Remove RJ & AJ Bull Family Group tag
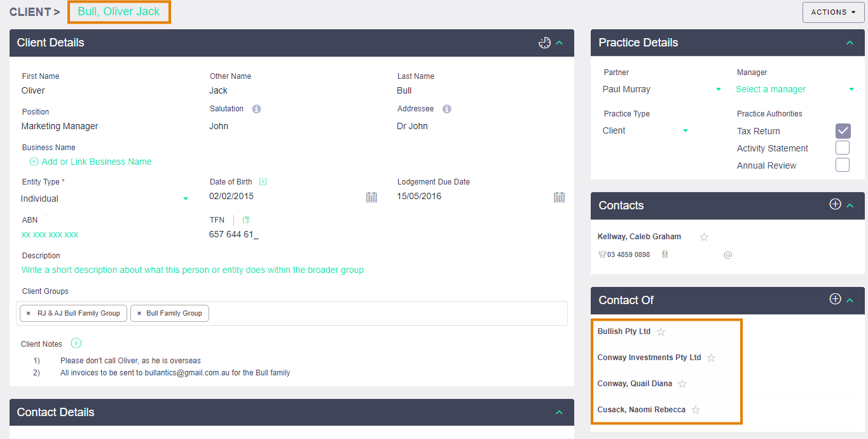This screenshot has width=868, height=439. point(29,313)
